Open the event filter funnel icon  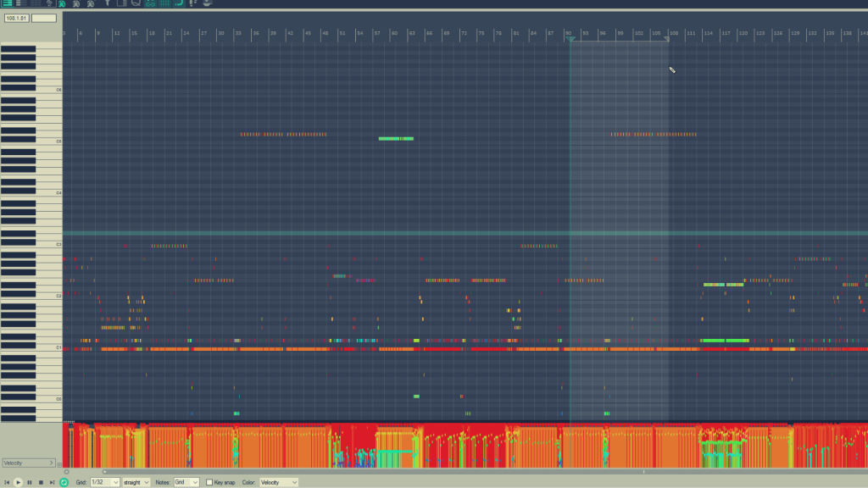coord(108,3)
